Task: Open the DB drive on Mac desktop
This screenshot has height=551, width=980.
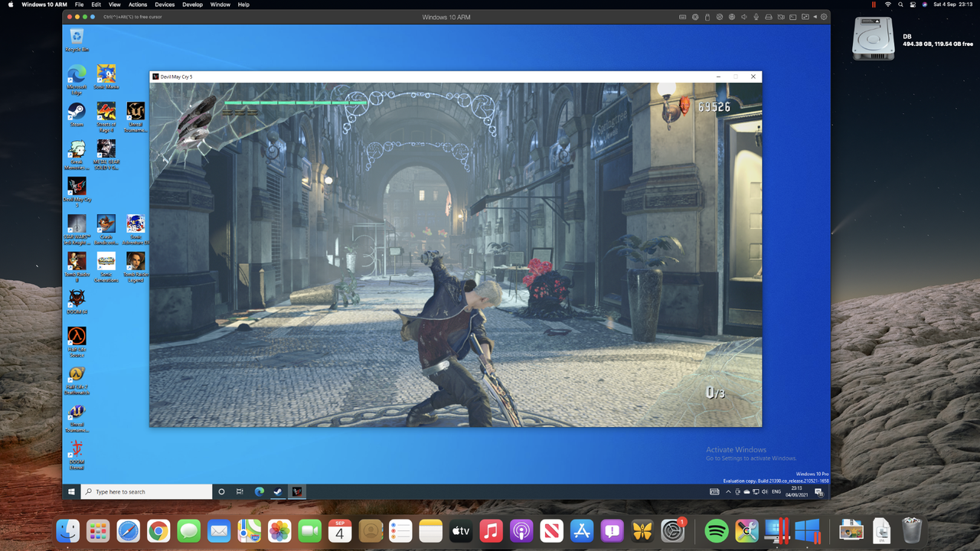Action: tap(874, 38)
